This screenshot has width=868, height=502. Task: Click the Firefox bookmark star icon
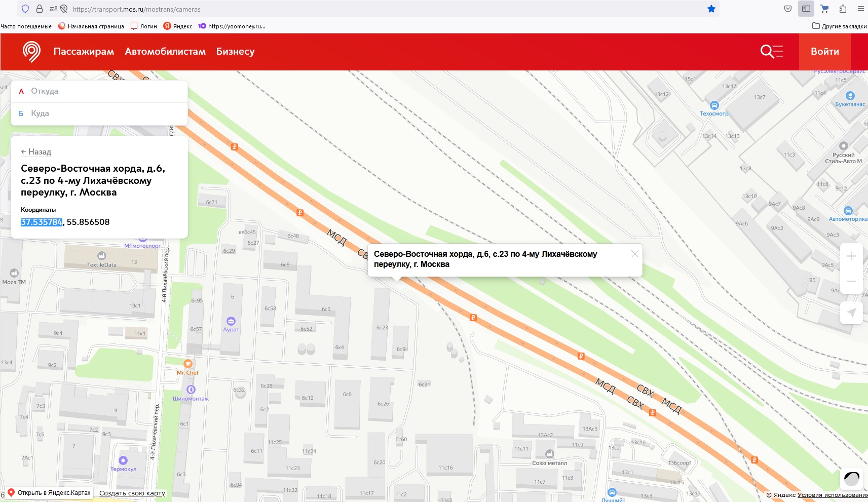click(711, 9)
